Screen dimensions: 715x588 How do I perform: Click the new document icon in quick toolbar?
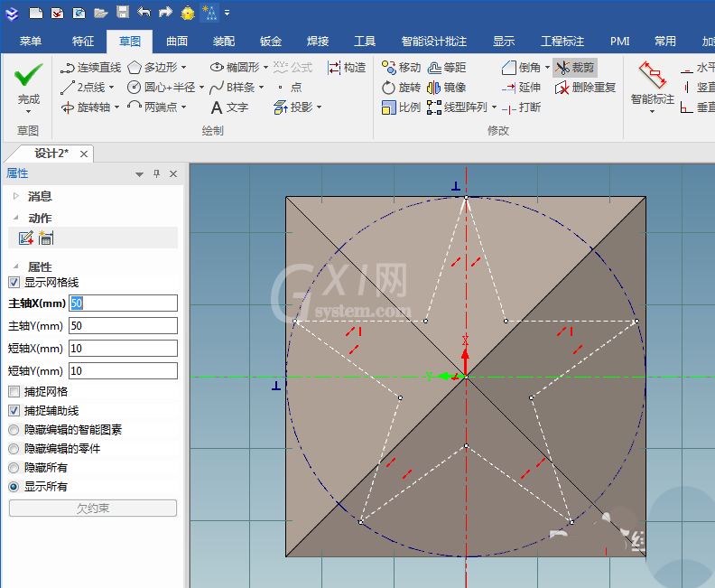pyautogui.click(x=35, y=13)
